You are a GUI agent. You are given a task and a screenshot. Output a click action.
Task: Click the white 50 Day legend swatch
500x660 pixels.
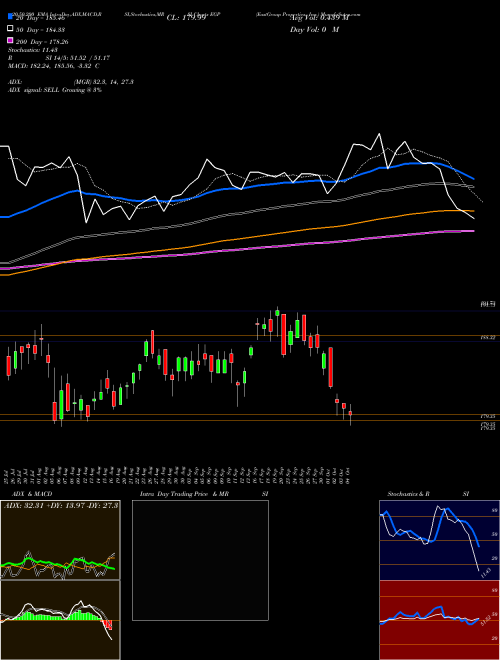(x=10, y=29)
